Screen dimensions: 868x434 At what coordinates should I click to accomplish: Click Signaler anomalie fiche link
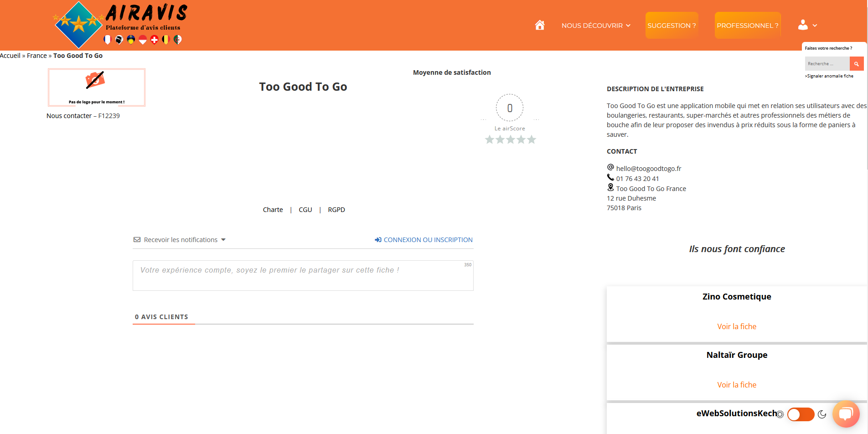[829, 76]
